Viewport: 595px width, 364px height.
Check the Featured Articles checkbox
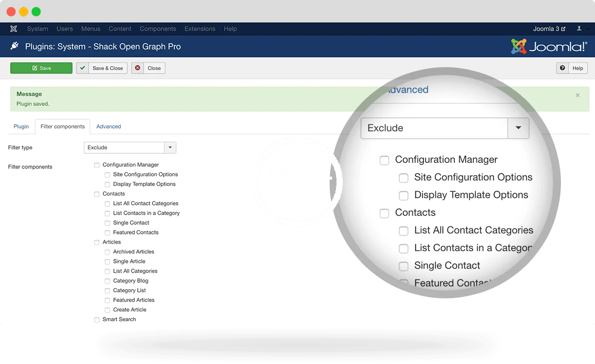pos(108,301)
